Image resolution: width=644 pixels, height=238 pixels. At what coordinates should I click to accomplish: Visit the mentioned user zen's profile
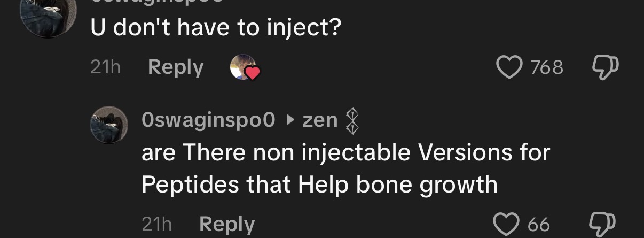click(x=320, y=121)
